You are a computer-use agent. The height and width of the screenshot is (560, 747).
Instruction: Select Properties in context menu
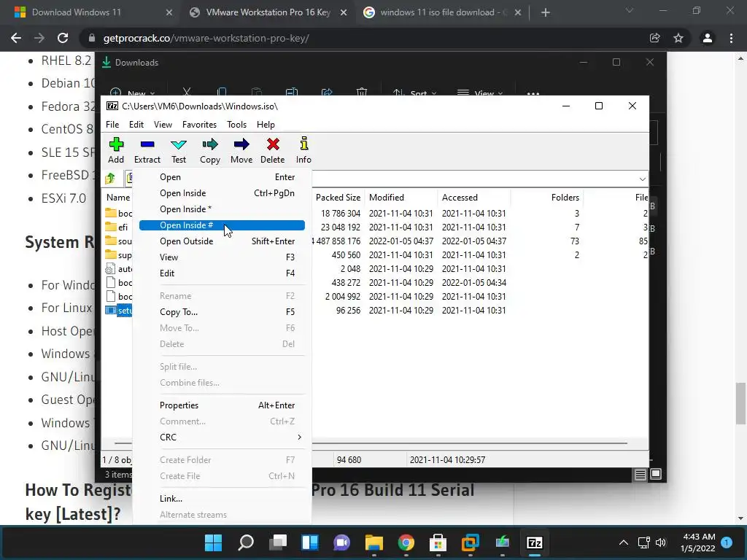(x=222, y=405)
